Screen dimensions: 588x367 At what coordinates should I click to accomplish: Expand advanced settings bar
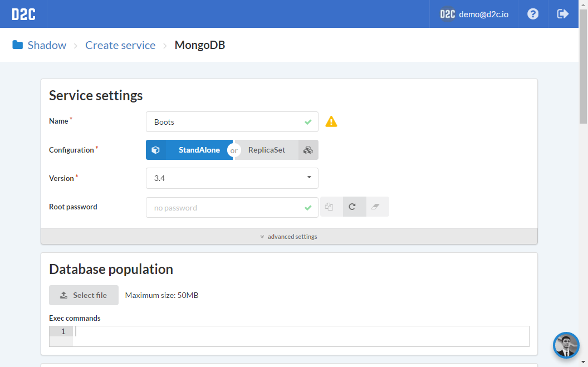[289, 237]
